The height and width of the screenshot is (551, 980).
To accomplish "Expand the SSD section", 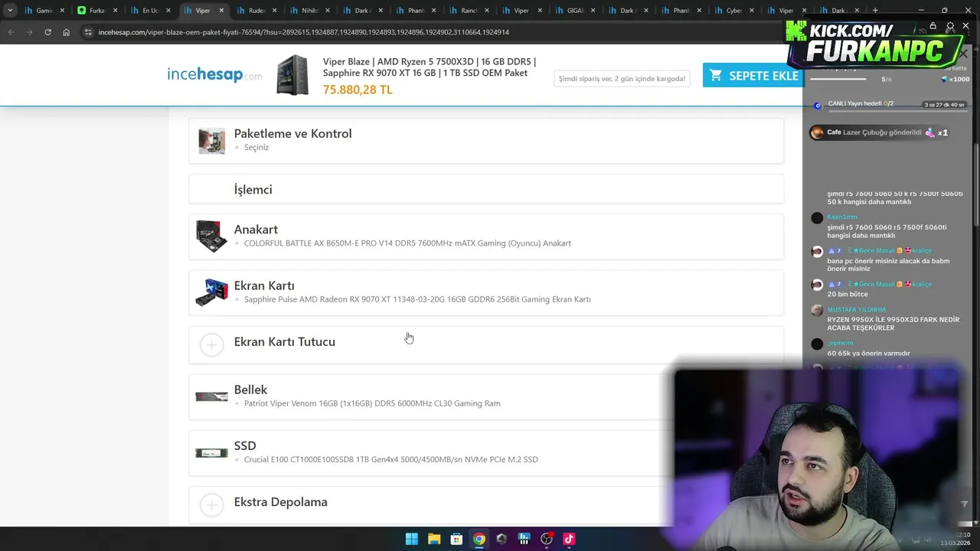I will pos(486,453).
